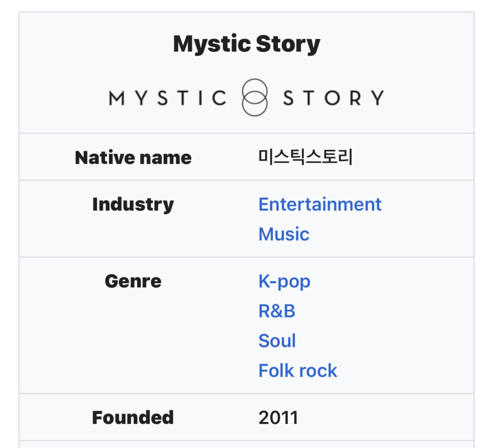Open the Music industry link
Viewport: 493px width, 448px height.
284,234
